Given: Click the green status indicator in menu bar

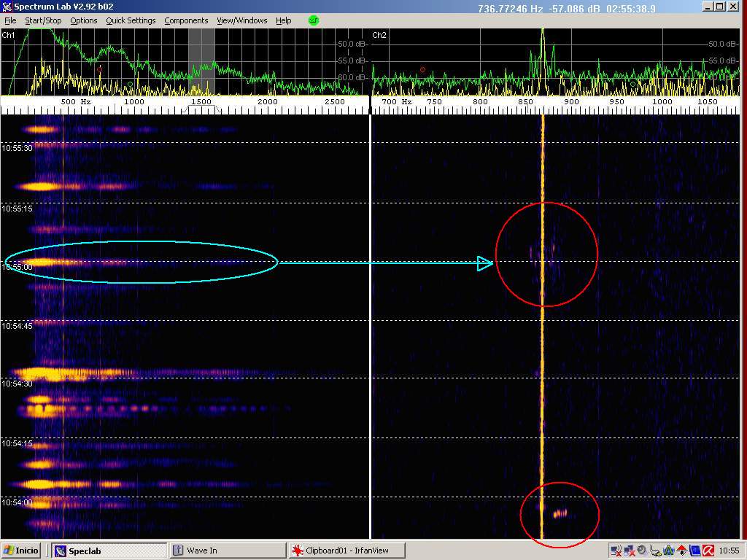Looking at the screenshot, I should (x=314, y=20).
